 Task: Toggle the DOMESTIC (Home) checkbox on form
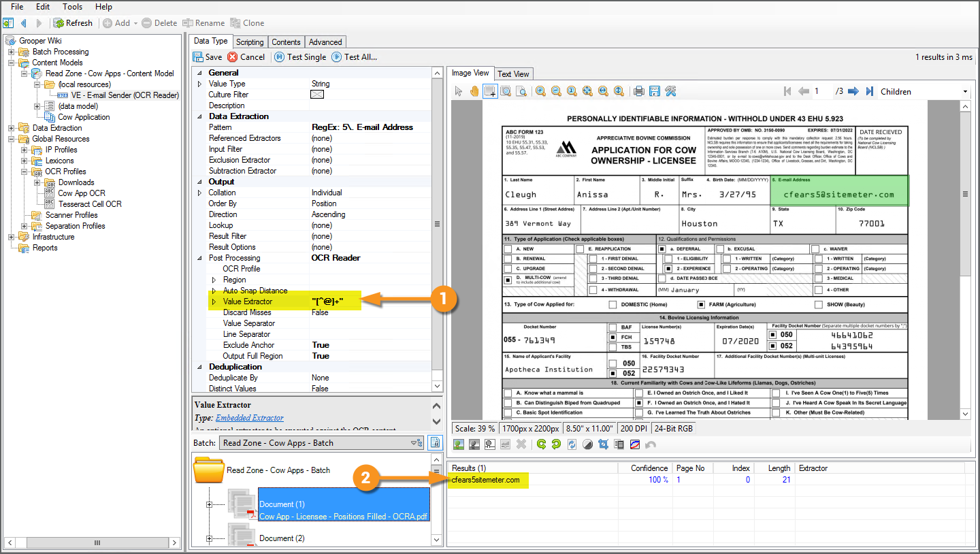(613, 304)
